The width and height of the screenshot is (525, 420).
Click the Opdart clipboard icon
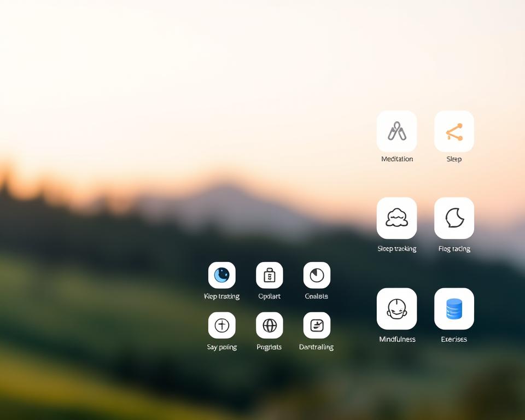pyautogui.click(x=269, y=275)
